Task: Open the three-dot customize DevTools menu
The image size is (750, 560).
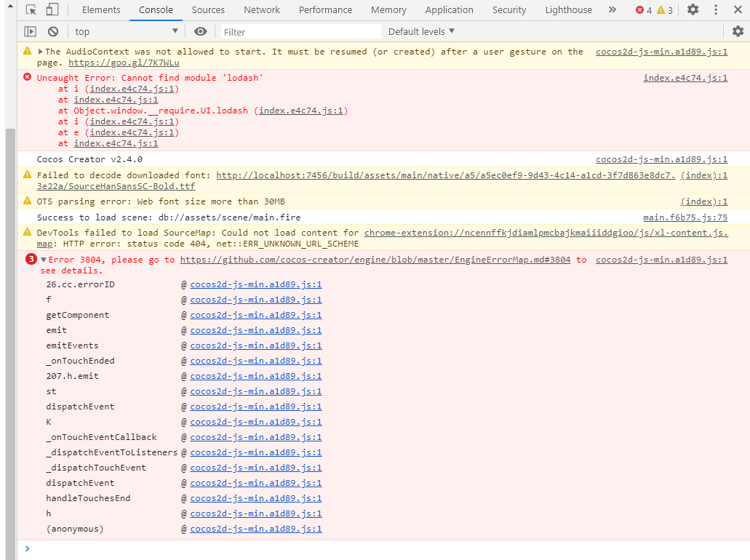Action: tap(716, 9)
